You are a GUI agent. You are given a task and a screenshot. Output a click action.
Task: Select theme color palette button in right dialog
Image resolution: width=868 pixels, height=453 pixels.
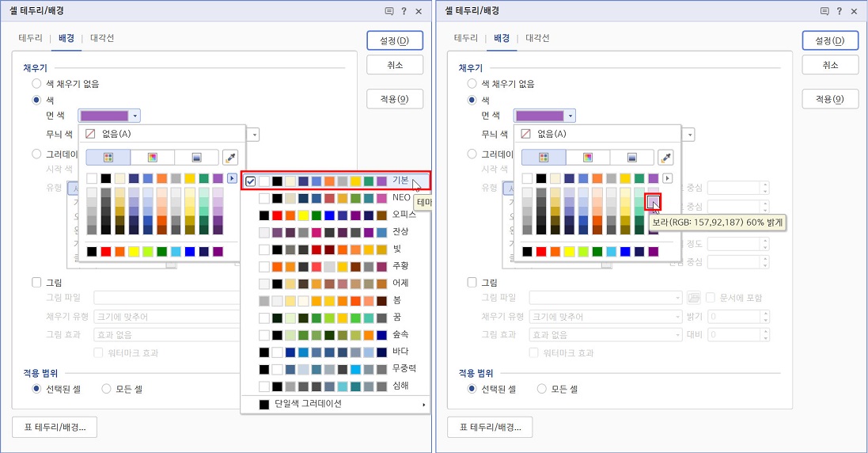click(x=544, y=158)
